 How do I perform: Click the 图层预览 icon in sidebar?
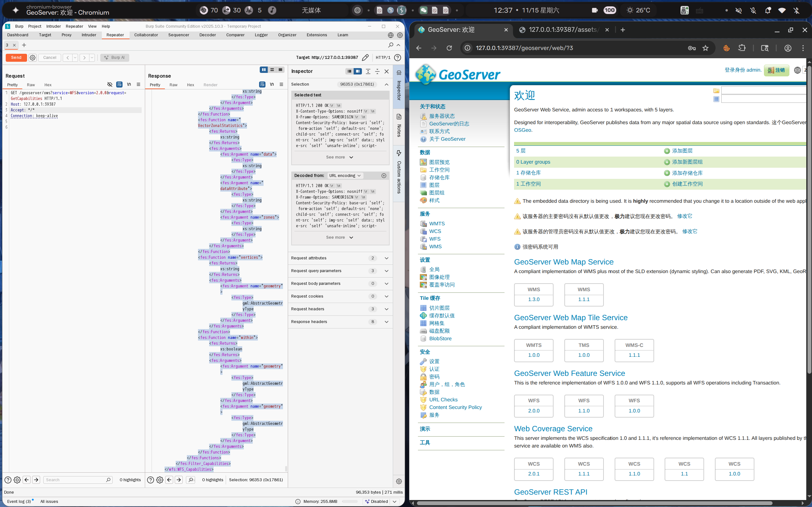coord(423,162)
